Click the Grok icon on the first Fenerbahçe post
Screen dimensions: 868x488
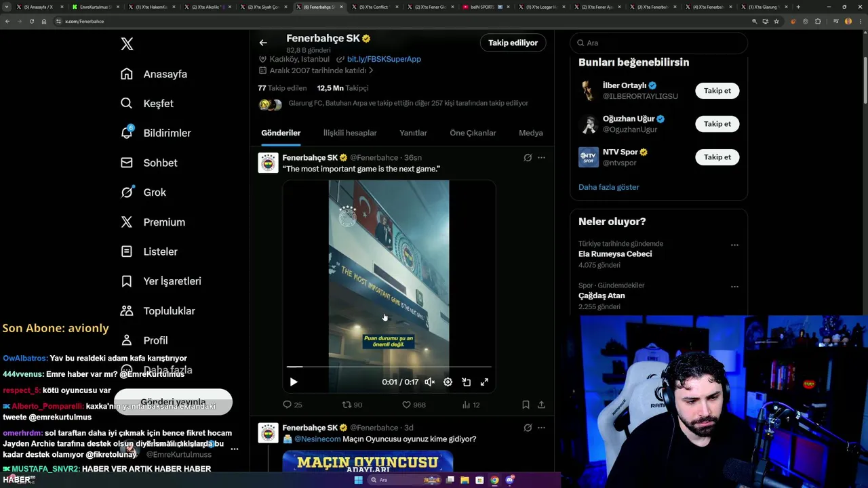click(528, 157)
